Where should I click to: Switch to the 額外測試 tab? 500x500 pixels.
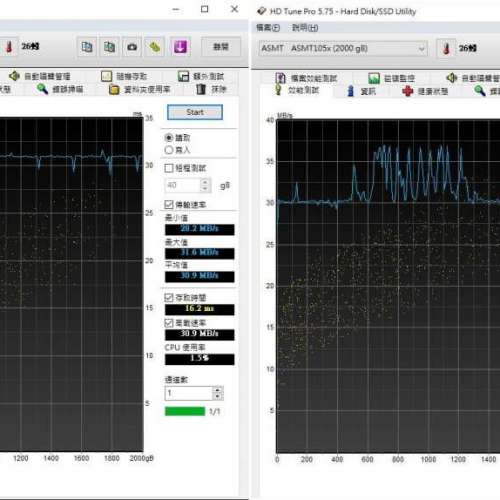(x=201, y=76)
